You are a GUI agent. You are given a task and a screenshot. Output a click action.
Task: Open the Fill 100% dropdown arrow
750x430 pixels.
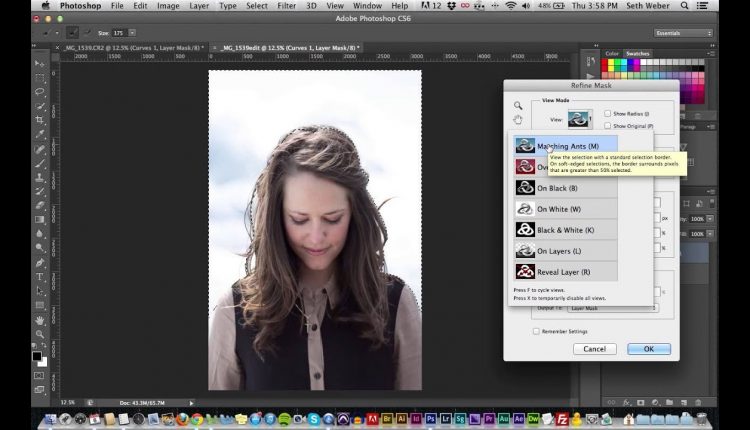(x=710, y=234)
